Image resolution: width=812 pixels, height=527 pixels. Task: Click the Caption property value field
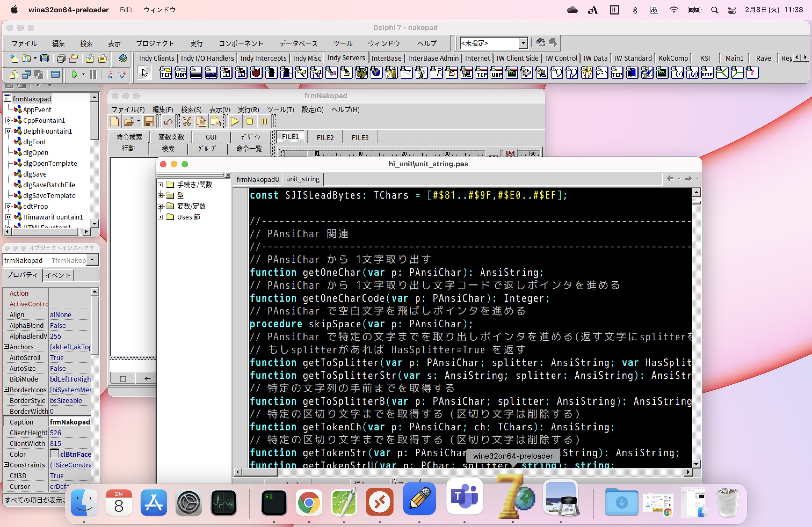[70, 422]
